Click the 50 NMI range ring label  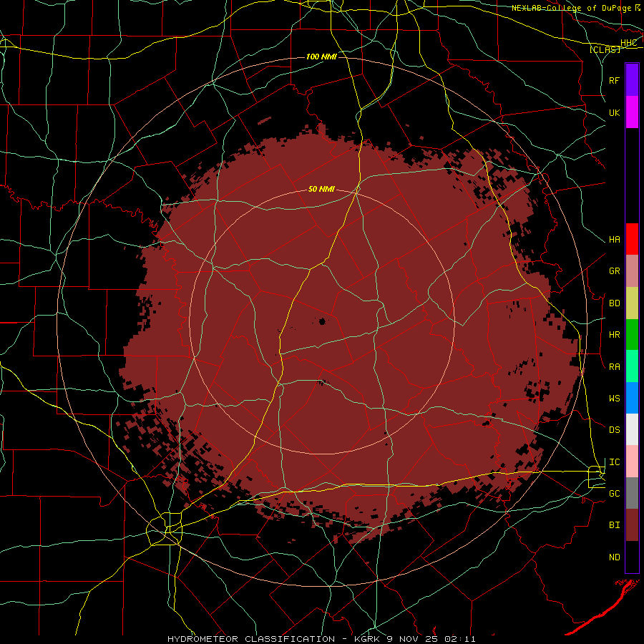click(x=321, y=189)
